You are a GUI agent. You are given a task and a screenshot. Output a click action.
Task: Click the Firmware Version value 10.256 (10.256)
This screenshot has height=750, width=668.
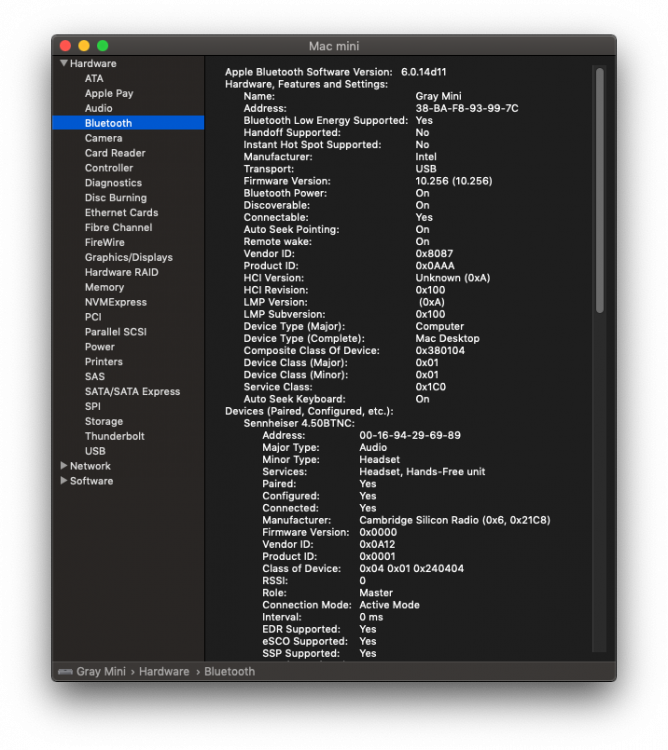454,181
